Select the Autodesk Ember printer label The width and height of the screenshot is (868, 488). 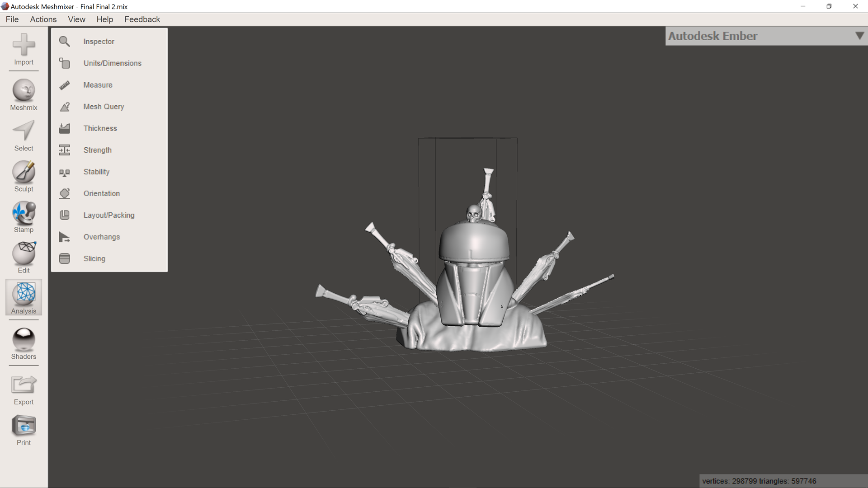[712, 36]
